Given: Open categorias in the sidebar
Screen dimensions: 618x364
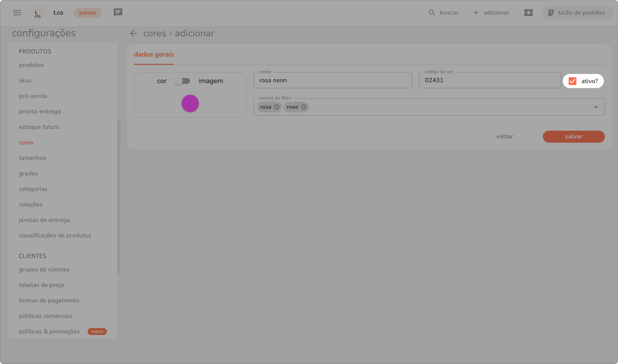Looking at the screenshot, I should 33,189.
